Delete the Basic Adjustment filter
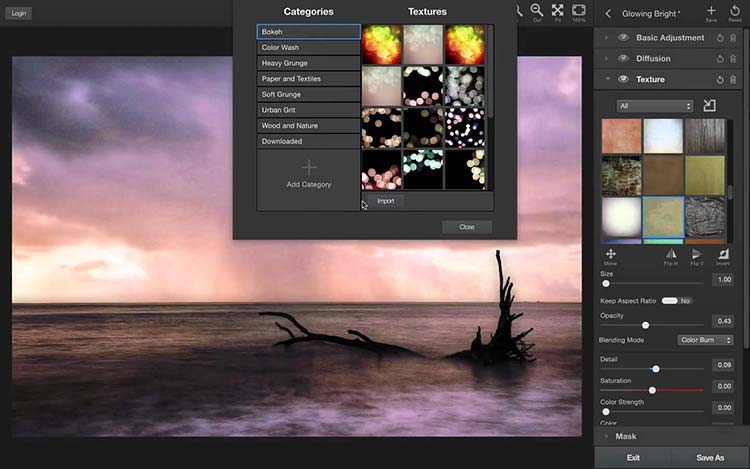 pos(733,38)
